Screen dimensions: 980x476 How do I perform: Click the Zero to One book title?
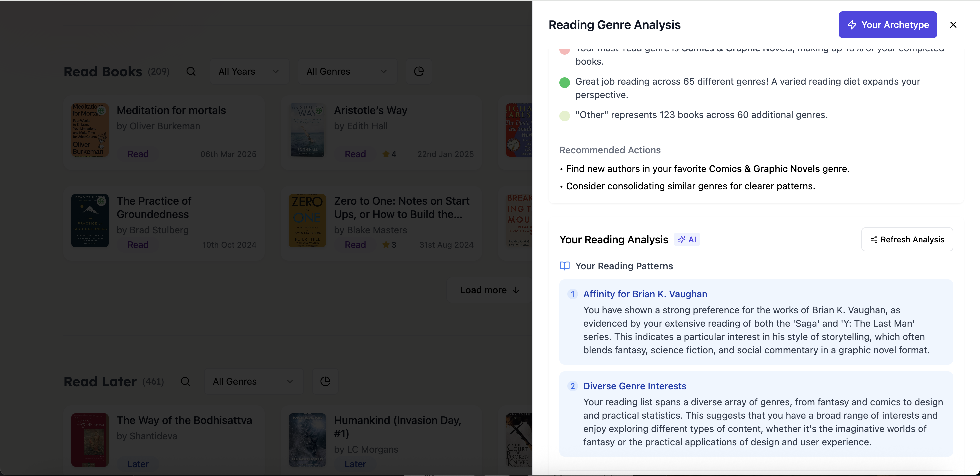(x=402, y=208)
